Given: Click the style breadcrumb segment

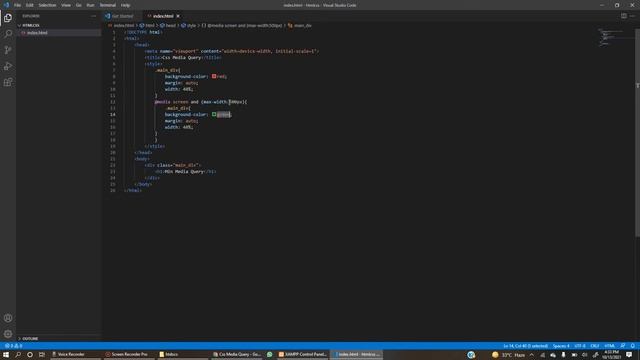Looking at the screenshot, I should point(189,25).
